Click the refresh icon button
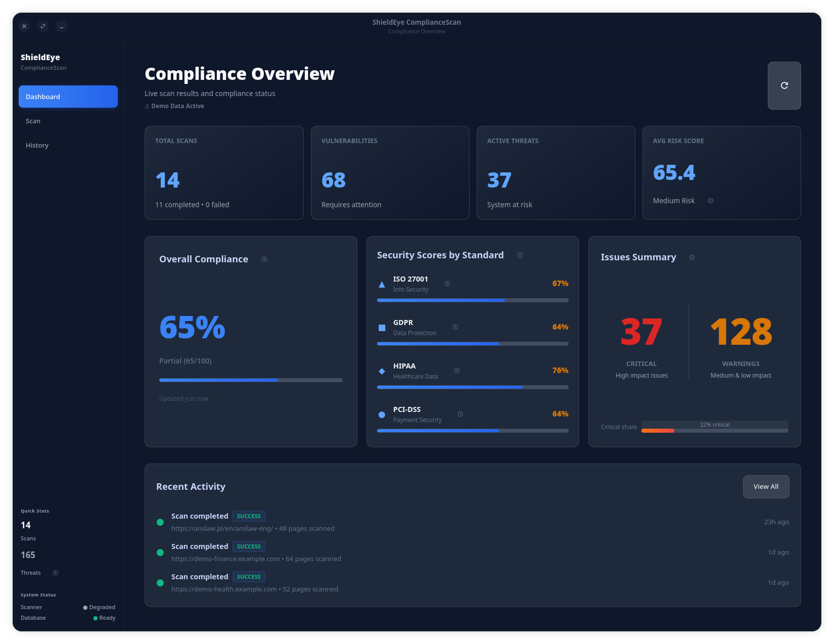 point(784,85)
